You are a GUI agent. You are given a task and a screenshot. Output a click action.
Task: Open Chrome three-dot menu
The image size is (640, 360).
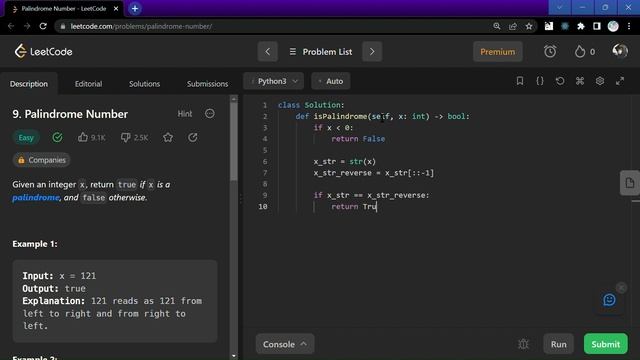point(629,26)
